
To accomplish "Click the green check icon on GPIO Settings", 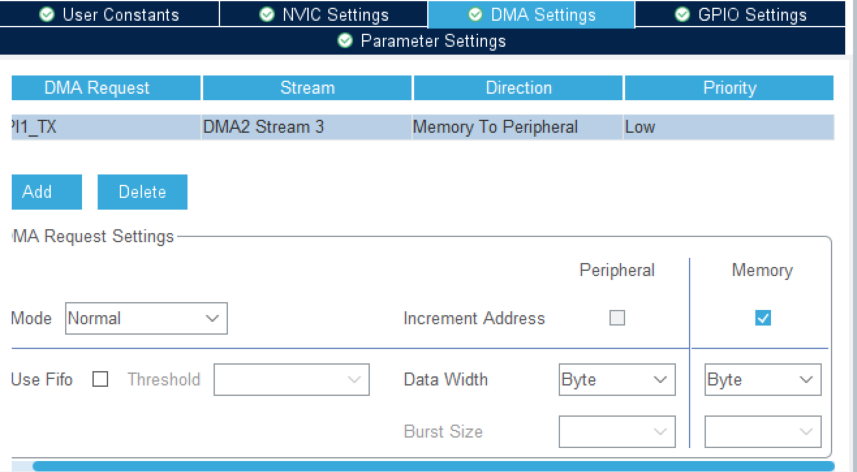I will (682, 15).
